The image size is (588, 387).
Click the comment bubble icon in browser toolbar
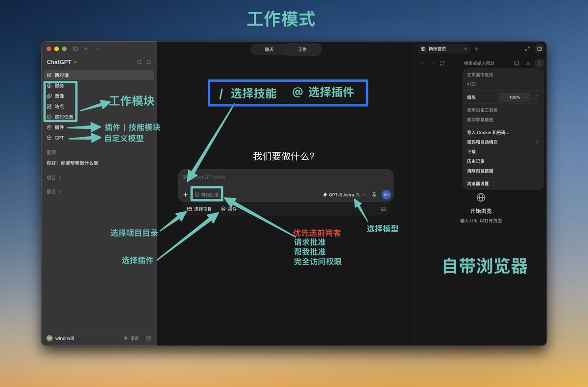click(516, 63)
